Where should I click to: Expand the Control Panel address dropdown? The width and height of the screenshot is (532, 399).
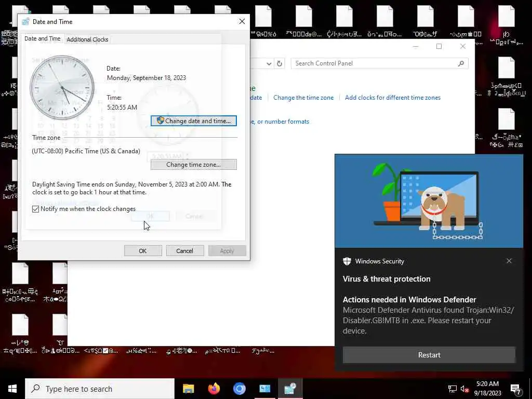coord(269,63)
